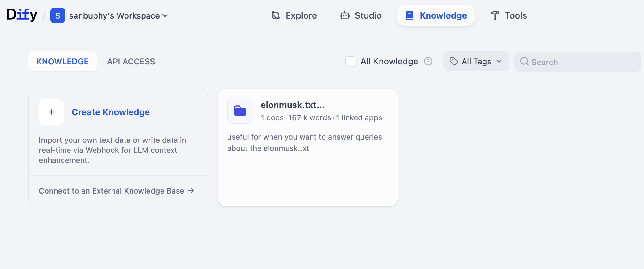
Task: Open the All Tags filter dropdown
Action: [x=476, y=61]
